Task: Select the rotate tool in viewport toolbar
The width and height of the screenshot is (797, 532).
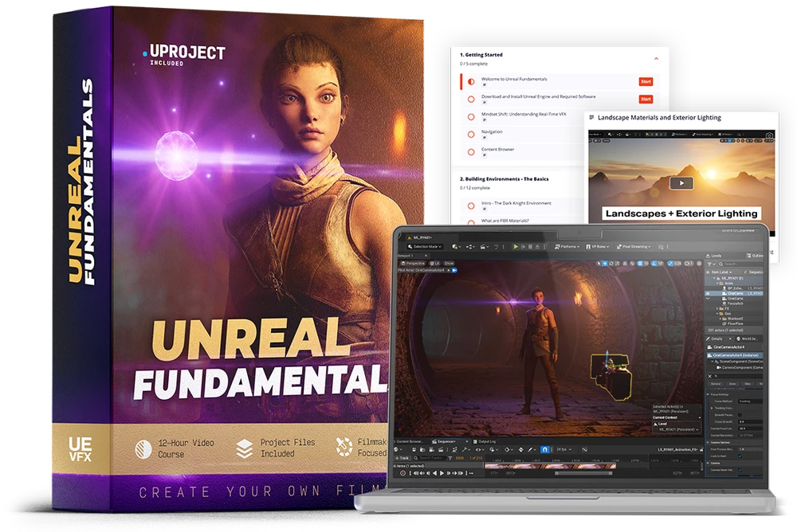Action: (x=611, y=263)
